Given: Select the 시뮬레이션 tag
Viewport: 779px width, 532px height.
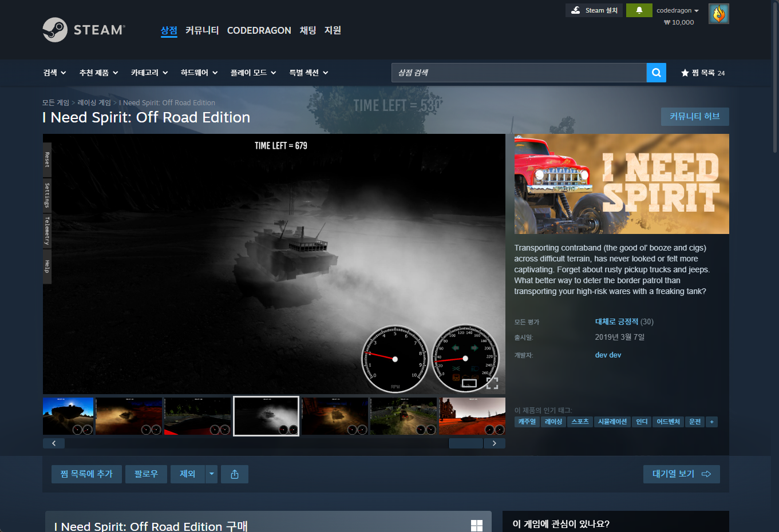Looking at the screenshot, I should (x=612, y=422).
